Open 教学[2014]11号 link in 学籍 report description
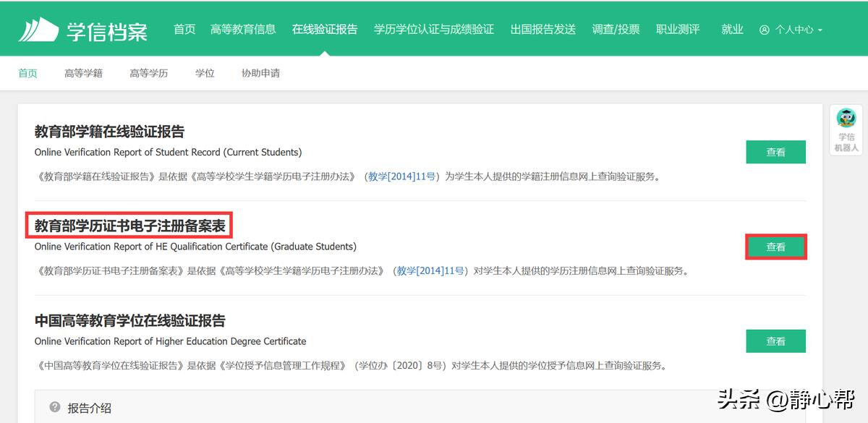Screen dimensions: 868x423 (x=401, y=176)
